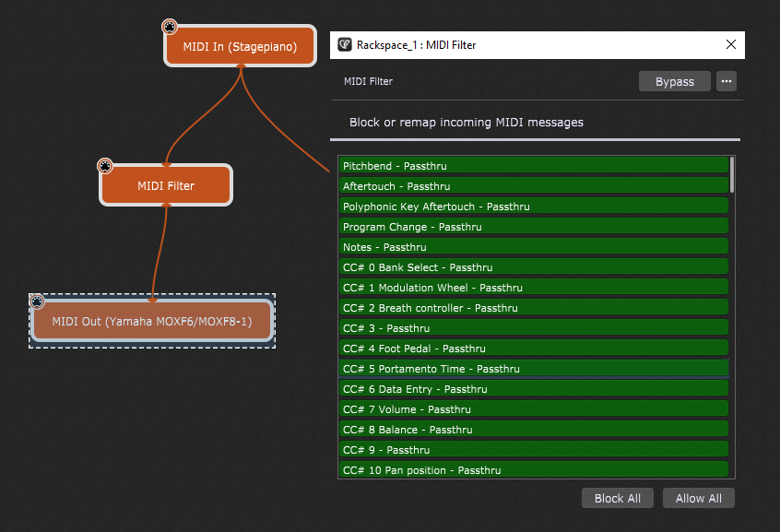The image size is (780, 532).
Task: Click the MIDI port icon on MIDI Filter block
Action: 105,166
